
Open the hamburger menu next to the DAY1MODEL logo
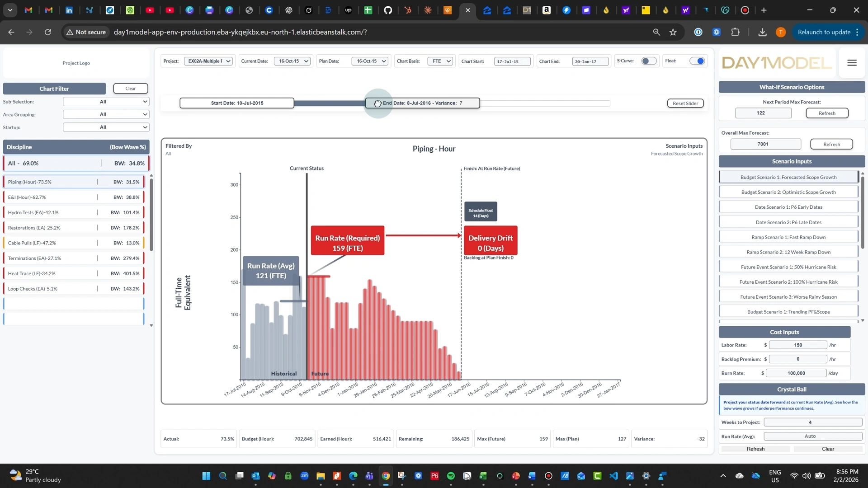click(x=852, y=63)
